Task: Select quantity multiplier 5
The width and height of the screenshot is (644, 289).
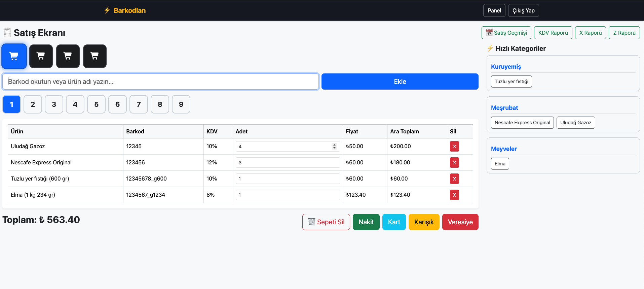Action: pos(96,104)
